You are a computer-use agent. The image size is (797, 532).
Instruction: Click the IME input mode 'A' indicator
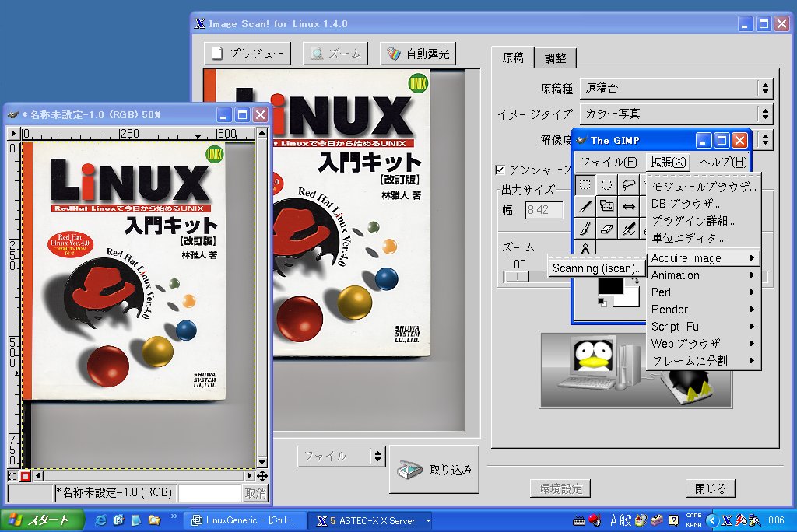(613, 520)
